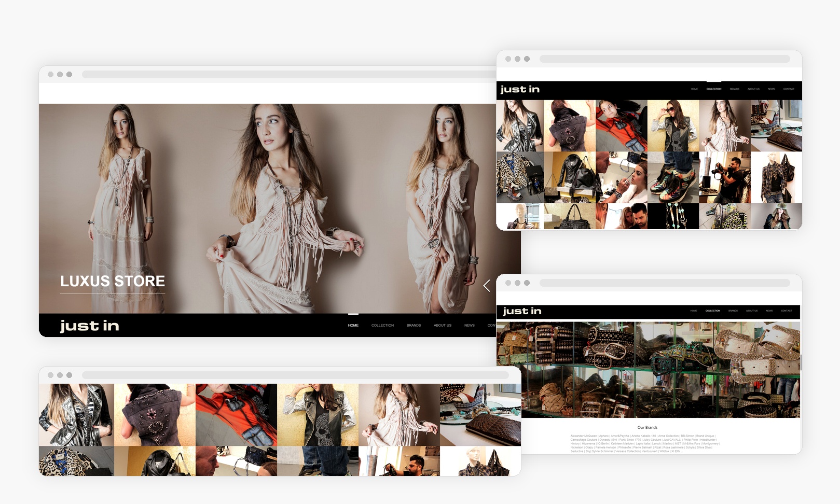This screenshot has width=840, height=504.
Task: Open the crocodile clutch photo in the bottom-left window
Action: pos(480,415)
